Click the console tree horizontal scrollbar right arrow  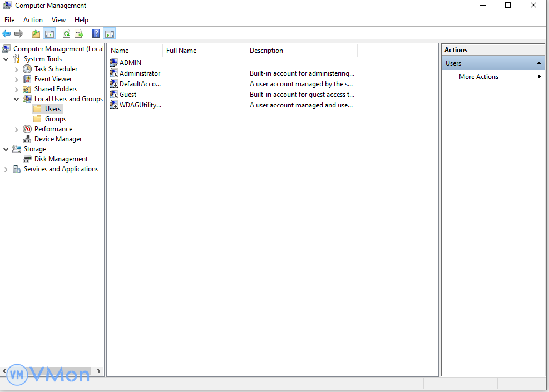coord(99,371)
